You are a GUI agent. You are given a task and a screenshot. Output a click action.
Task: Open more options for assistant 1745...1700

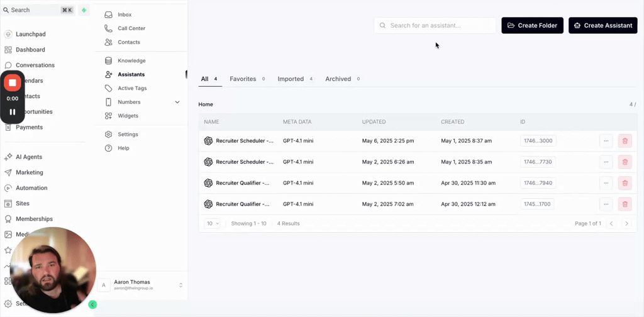coord(606,204)
